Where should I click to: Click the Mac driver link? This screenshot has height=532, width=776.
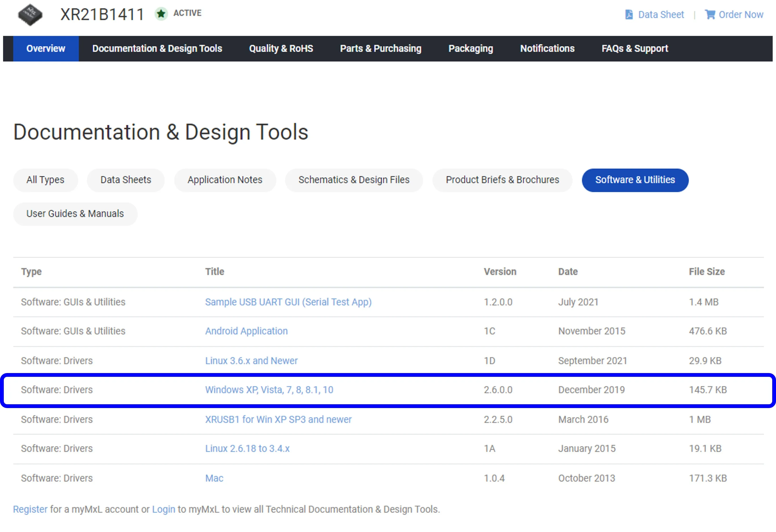[x=214, y=478]
